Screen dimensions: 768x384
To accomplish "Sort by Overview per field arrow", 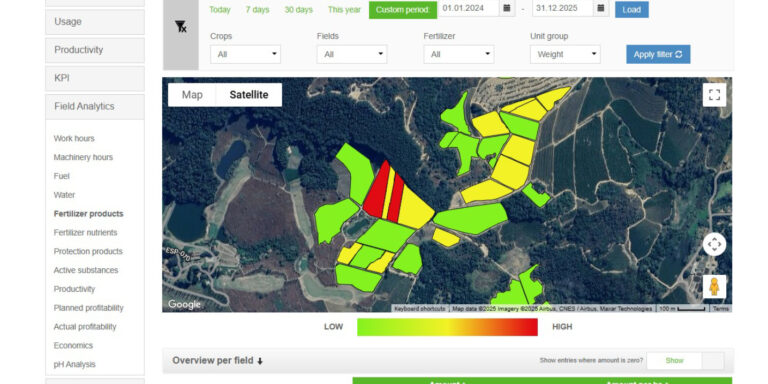I will (x=260, y=361).
